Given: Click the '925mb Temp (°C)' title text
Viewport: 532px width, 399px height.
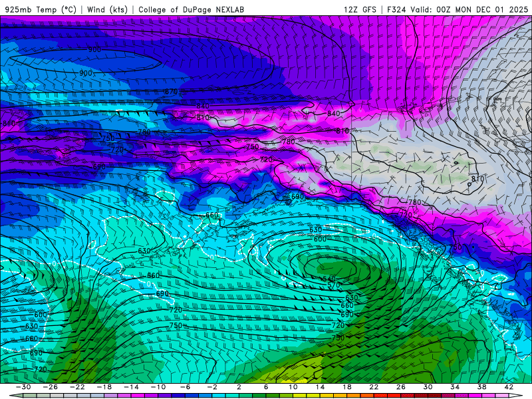Looking at the screenshot, I should click(41, 9).
